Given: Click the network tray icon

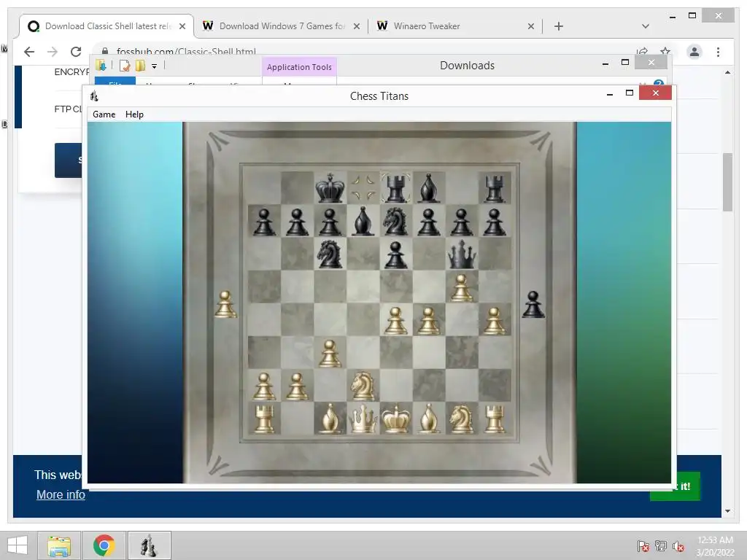Looking at the screenshot, I should point(661,546).
